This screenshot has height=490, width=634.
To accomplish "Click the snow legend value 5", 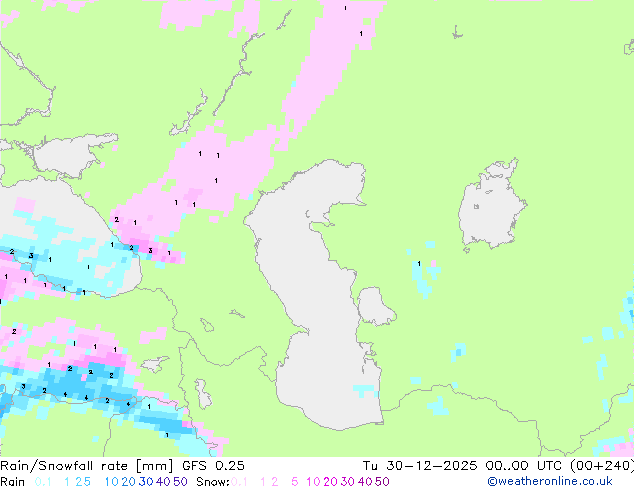I will 294,482.
